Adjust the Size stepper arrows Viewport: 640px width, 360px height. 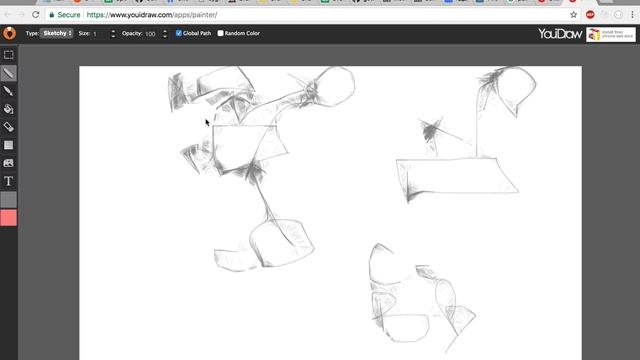[113, 33]
